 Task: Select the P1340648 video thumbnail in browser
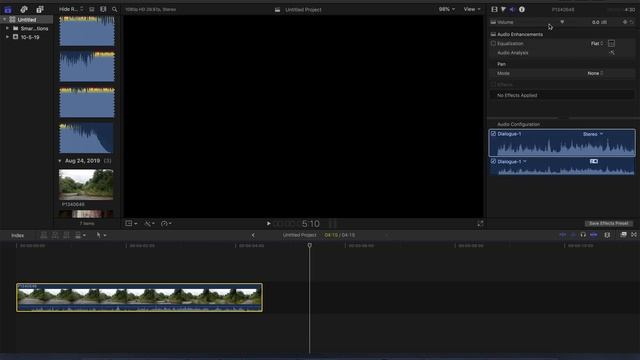pos(86,185)
